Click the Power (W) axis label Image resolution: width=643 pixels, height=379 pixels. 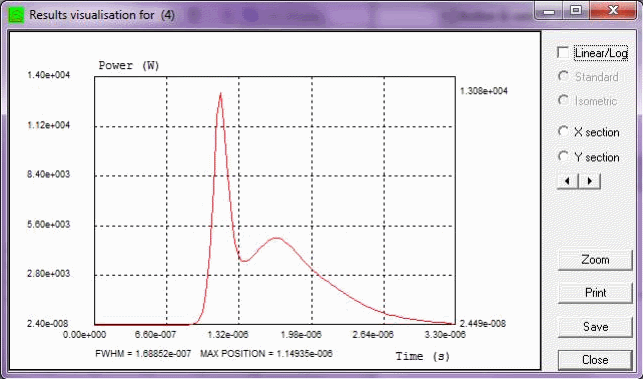(x=129, y=66)
